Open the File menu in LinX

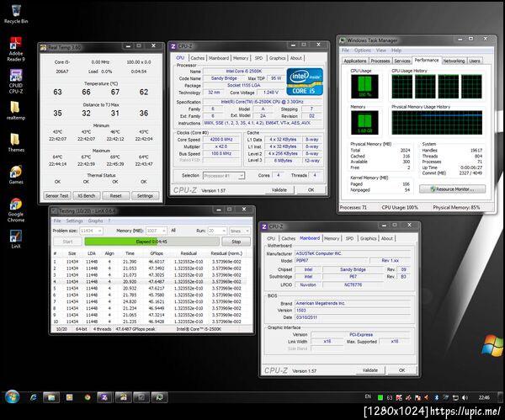pos(57,221)
